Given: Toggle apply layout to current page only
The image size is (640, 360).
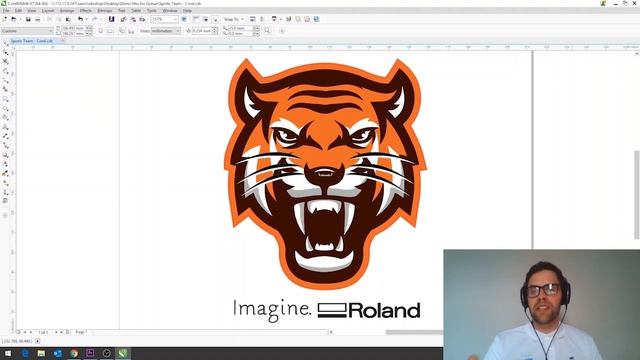Looking at the screenshot, I should tap(131, 31).
